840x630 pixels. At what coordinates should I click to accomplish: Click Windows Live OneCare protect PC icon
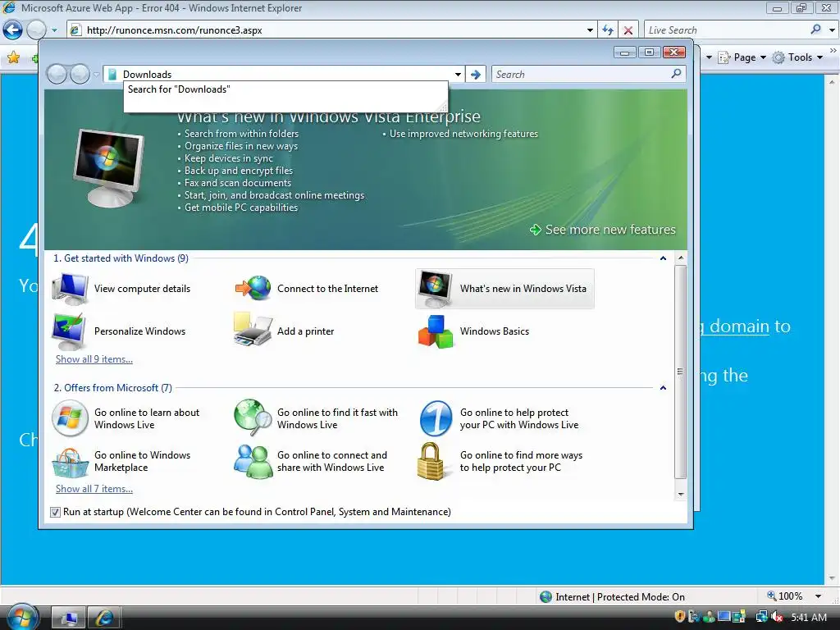(x=436, y=418)
